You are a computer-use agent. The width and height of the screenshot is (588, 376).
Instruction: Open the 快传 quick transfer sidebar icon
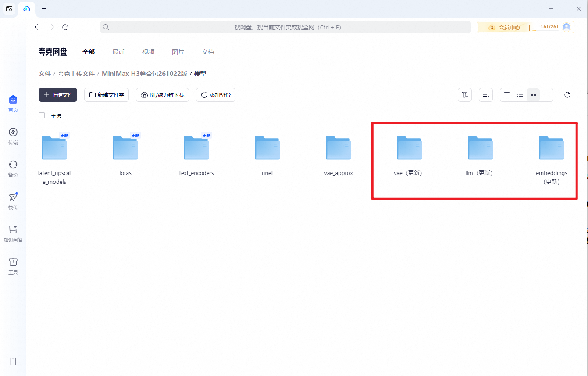point(13,197)
